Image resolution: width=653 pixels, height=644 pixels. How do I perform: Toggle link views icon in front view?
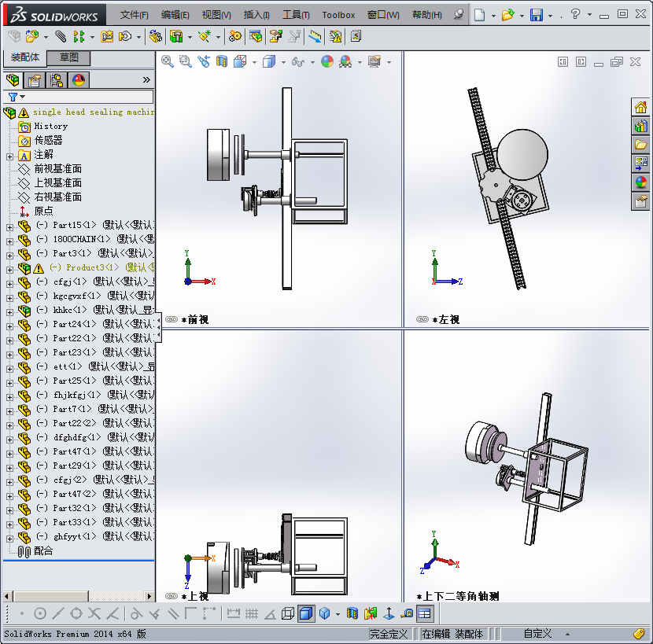[172, 319]
